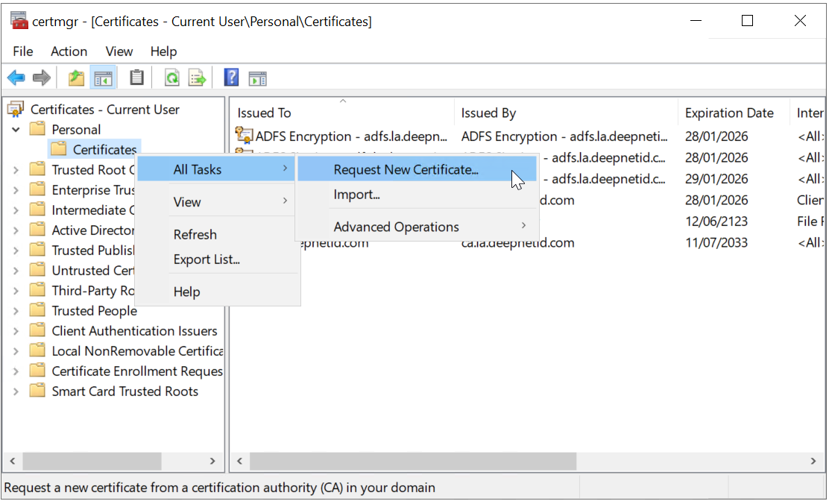Toggle the Show/Hide Console Tree icon

tap(103, 78)
